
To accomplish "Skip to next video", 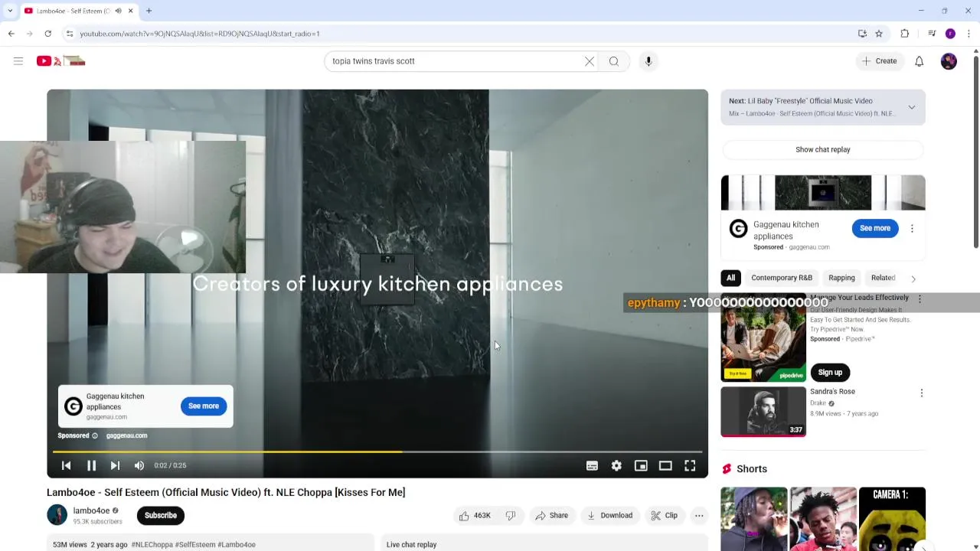I will pos(115,465).
